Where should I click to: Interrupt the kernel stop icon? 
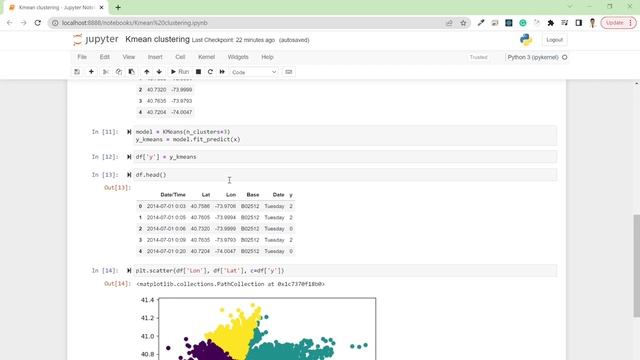(x=198, y=72)
